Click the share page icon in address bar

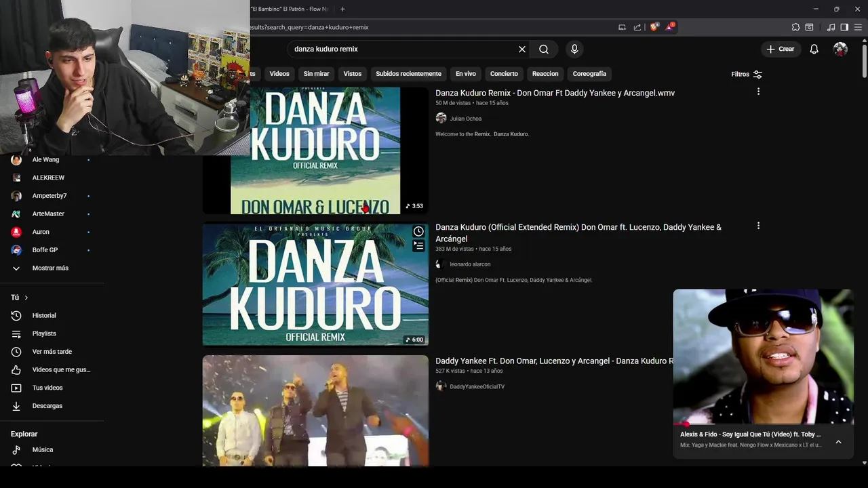(x=637, y=27)
